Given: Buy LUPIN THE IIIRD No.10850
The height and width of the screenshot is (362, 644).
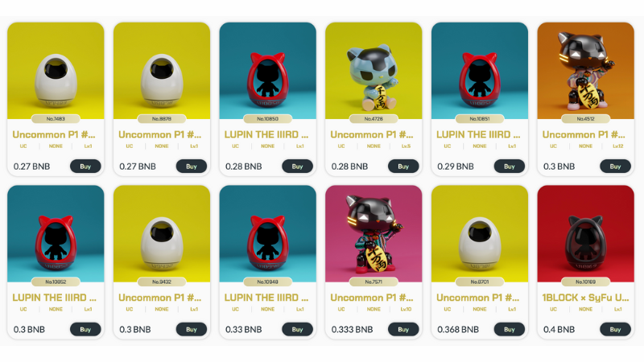Looking at the screenshot, I should 297,167.
